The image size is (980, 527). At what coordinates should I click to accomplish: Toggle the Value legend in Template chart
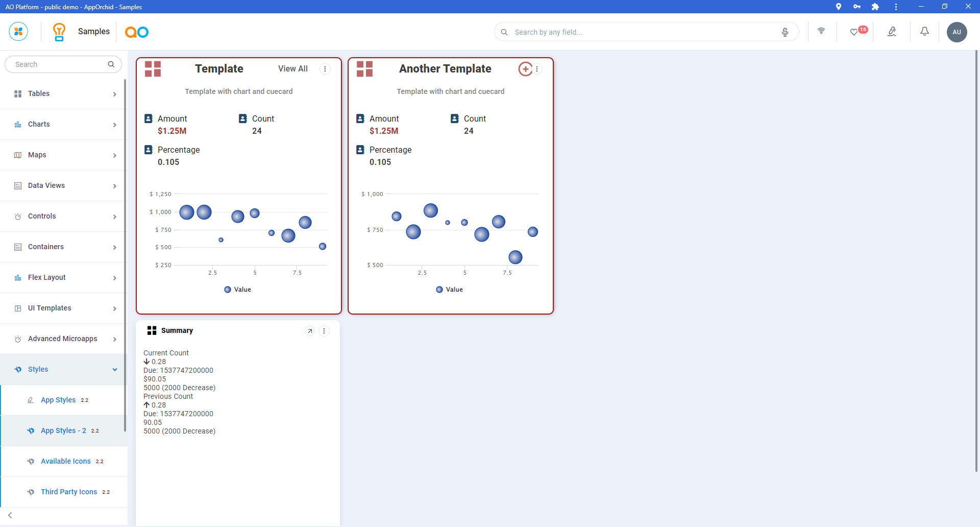(x=238, y=290)
